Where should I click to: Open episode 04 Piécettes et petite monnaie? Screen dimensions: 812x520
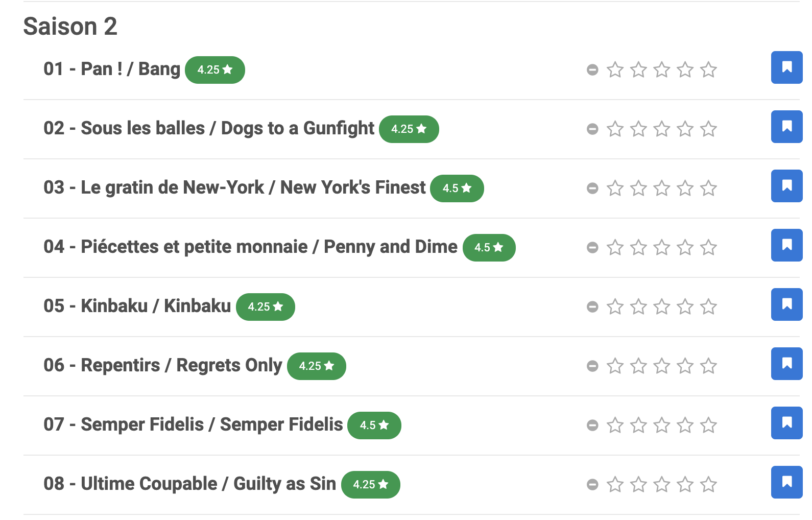(x=250, y=247)
